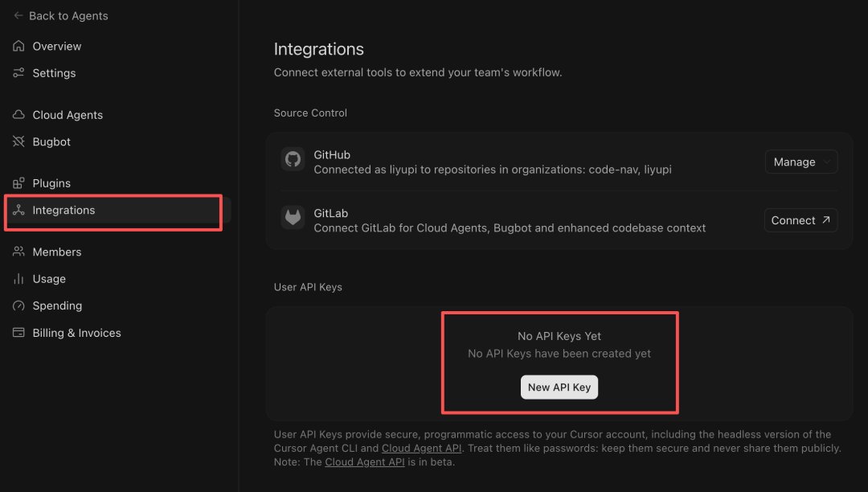Viewport: 868px width, 492px height.
Task: Click the GitHub integration title
Action: point(332,155)
